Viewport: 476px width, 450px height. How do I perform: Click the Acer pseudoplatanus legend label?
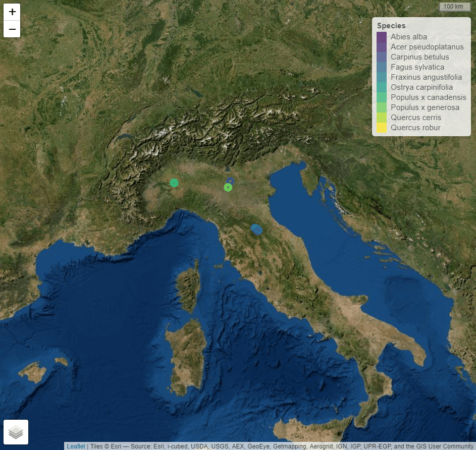[x=427, y=47]
